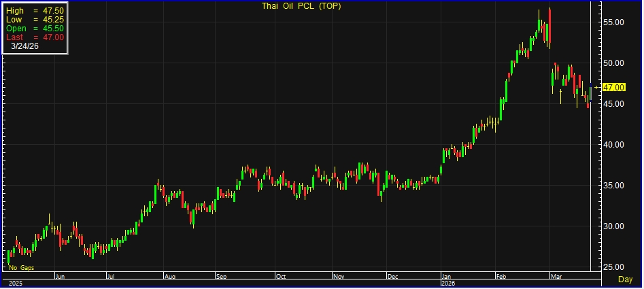This screenshot has height=289, width=644.
Task: Select the Last value row in the data box
Action: [x=34, y=37]
